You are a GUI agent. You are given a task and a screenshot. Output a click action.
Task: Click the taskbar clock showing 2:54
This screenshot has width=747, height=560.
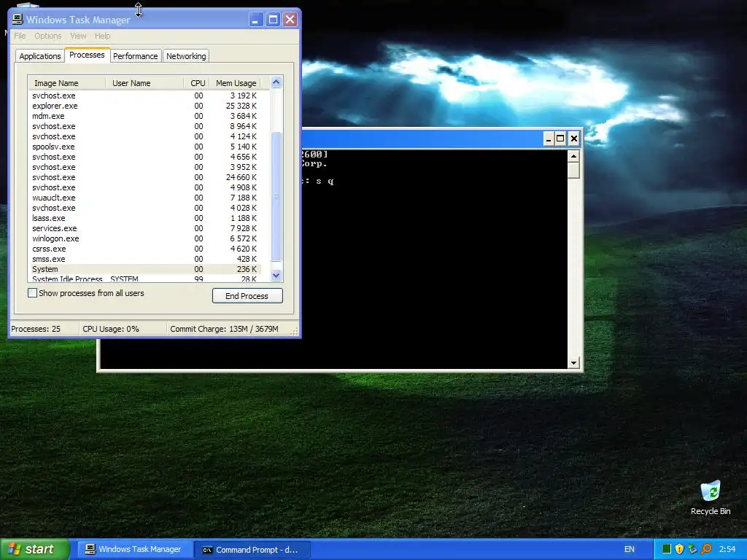pyautogui.click(x=727, y=549)
